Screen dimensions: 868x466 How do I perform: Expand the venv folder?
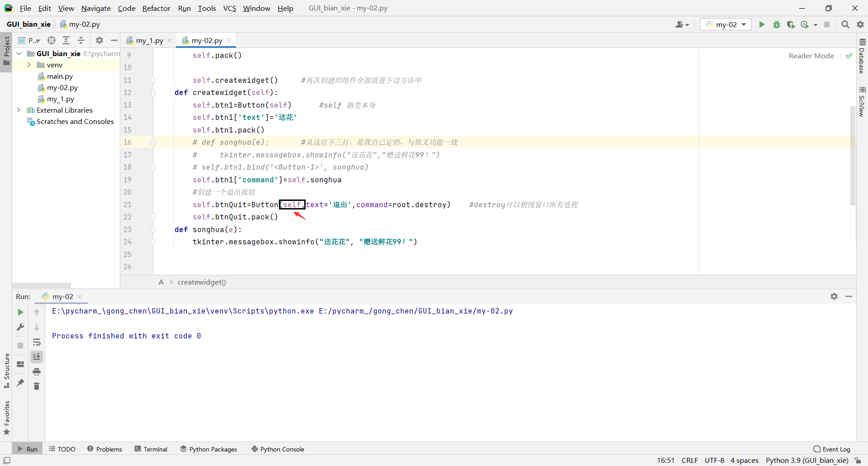click(x=29, y=65)
